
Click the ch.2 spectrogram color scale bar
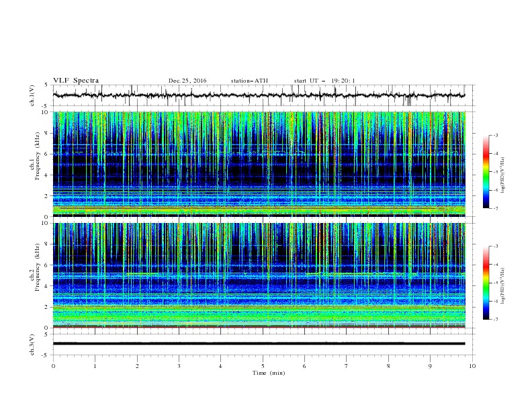click(486, 283)
